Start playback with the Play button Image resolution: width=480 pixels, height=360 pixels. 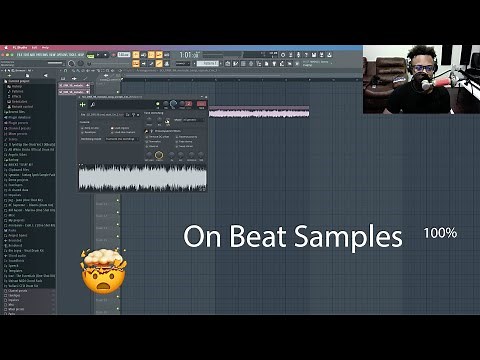click(x=98, y=55)
